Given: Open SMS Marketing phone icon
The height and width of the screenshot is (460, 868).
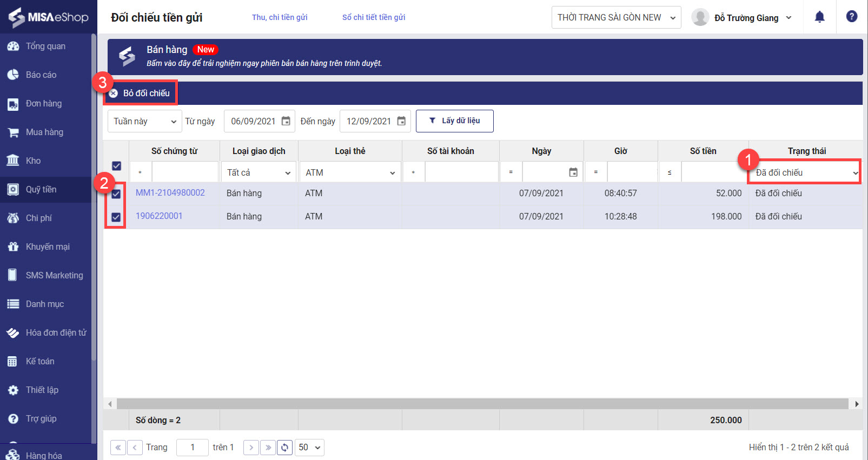Looking at the screenshot, I should 13,275.
